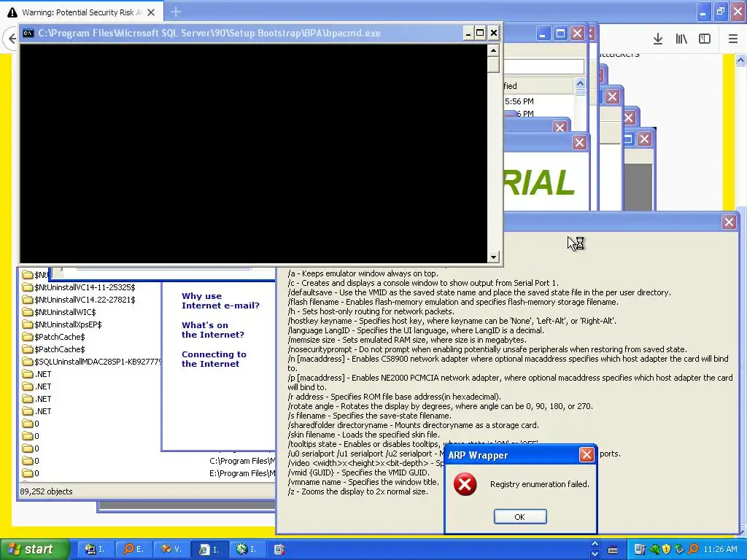Switch to the 'V.' taskbar button

[x=171, y=549]
